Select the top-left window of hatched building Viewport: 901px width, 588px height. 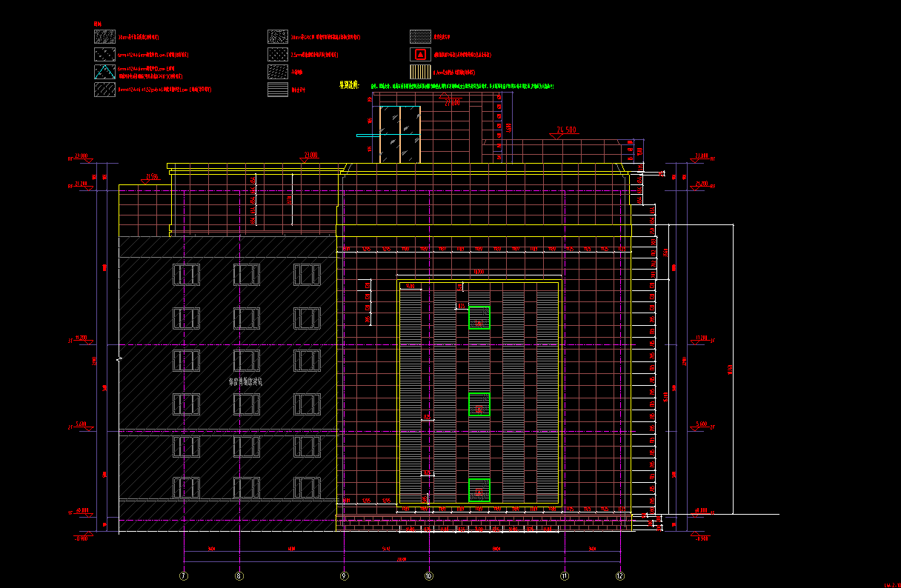186,275
